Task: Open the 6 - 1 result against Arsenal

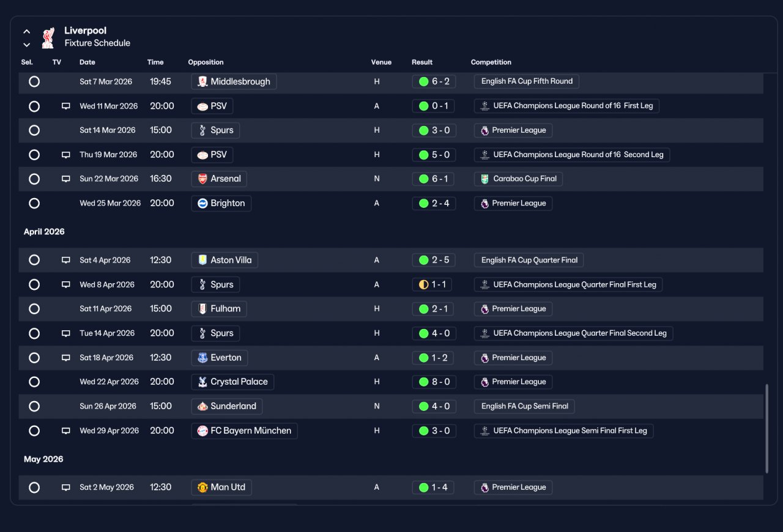Action: [x=434, y=179]
